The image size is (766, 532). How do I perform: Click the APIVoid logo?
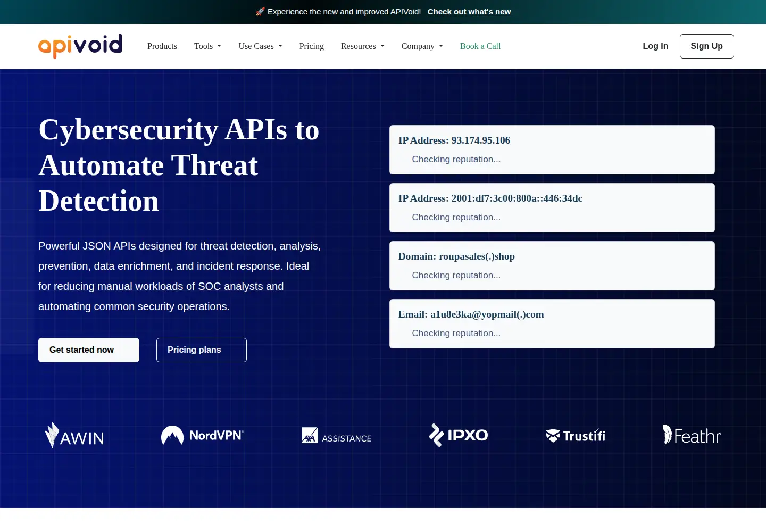[x=80, y=46]
